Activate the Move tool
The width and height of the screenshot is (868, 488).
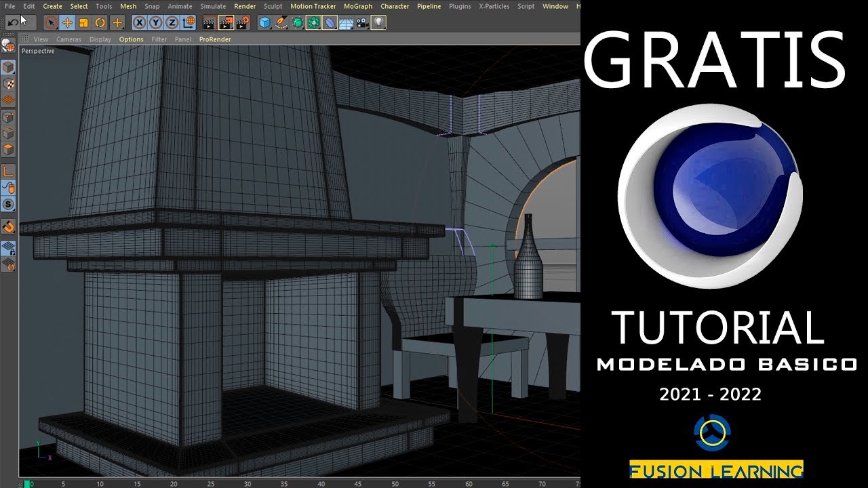[x=67, y=22]
